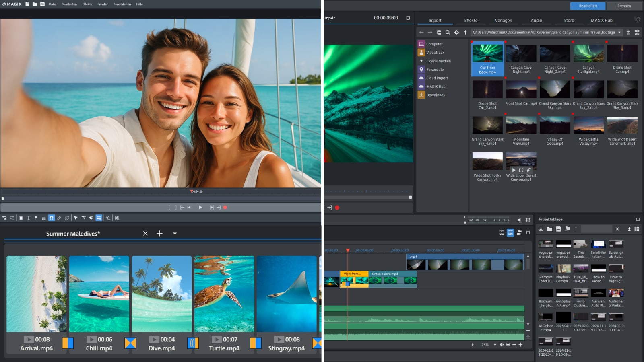Click the timeline zoom-in plus next to 25%
Viewport: 644px width, 362px height.
pyautogui.click(x=520, y=345)
